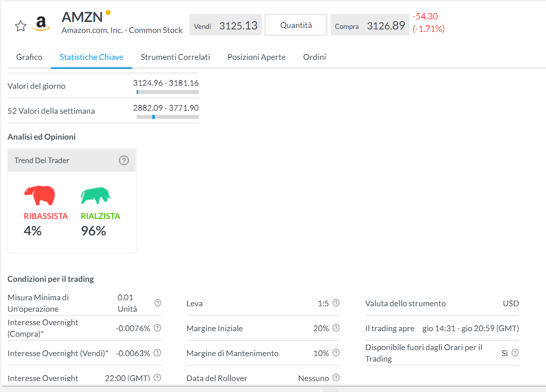Click the RIALZISTA label
The width and height of the screenshot is (546, 392).
(100, 216)
